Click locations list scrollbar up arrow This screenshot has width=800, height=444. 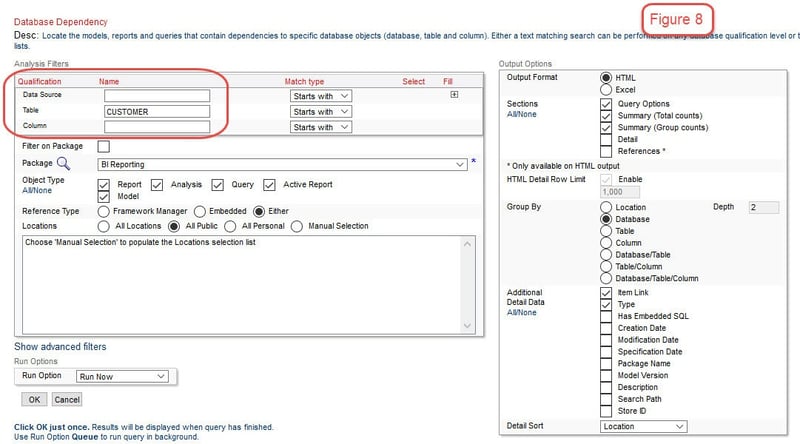[467, 244]
